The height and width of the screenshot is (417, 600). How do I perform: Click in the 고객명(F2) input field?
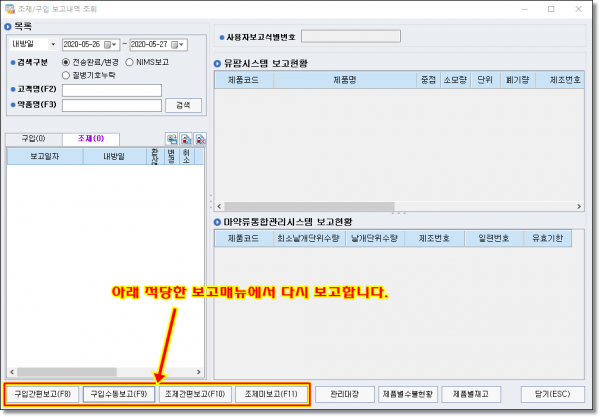(111, 90)
